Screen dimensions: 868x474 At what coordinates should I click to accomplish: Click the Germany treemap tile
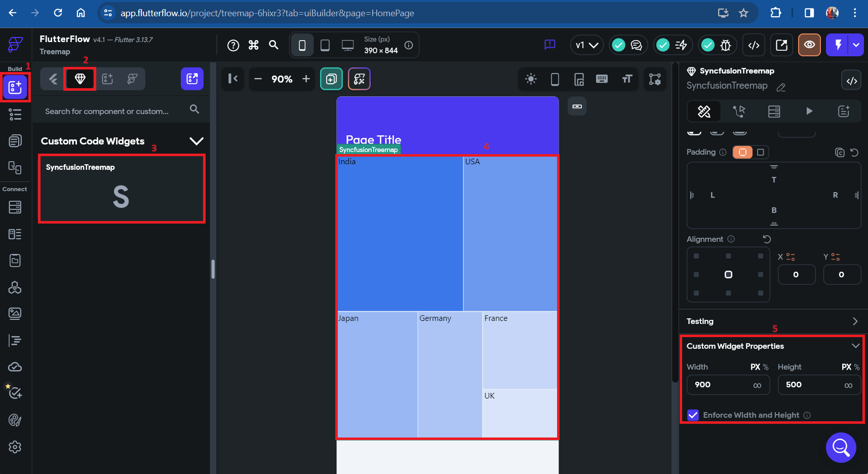(450, 374)
